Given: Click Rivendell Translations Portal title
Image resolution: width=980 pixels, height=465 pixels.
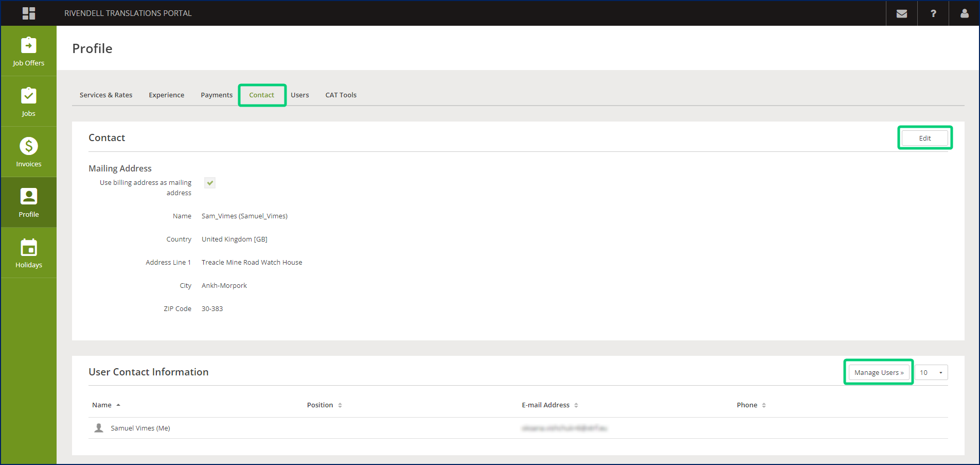Looking at the screenshot, I should click(128, 13).
